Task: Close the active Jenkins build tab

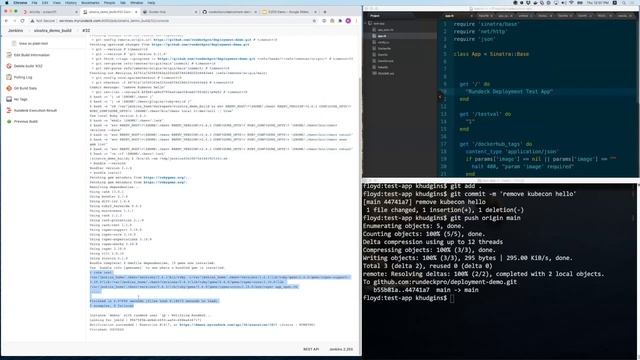Action: pyautogui.click(x=136, y=12)
